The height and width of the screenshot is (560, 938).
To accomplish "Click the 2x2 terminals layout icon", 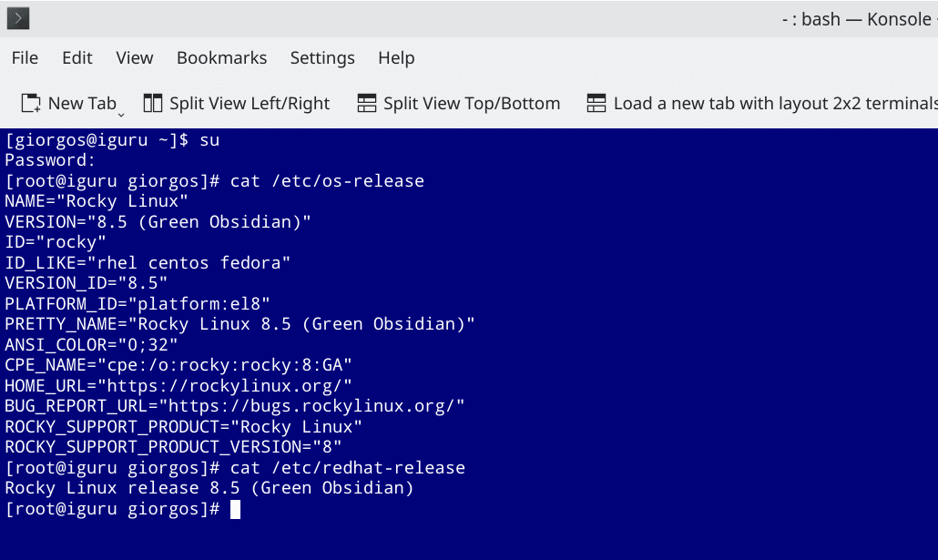I will pyautogui.click(x=596, y=103).
